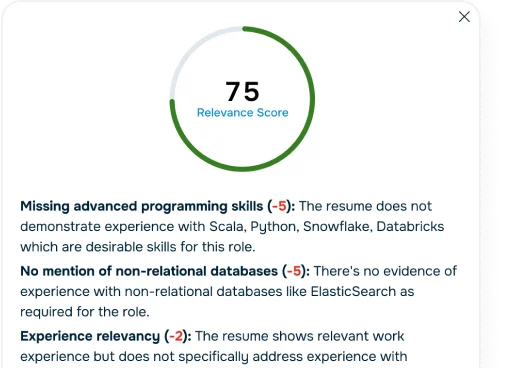Image resolution: width=505 pixels, height=368 pixels.
Task: Click the text specifically address experience with
Action: [x=293, y=357]
